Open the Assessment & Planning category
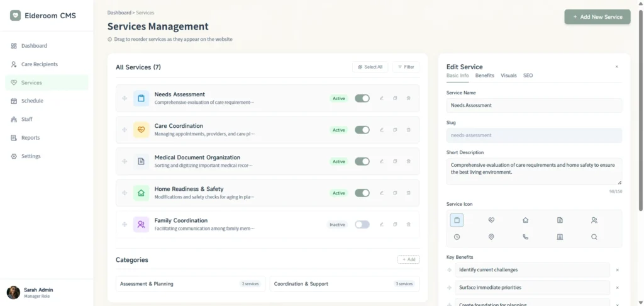This screenshot has width=644, height=306. 190,284
